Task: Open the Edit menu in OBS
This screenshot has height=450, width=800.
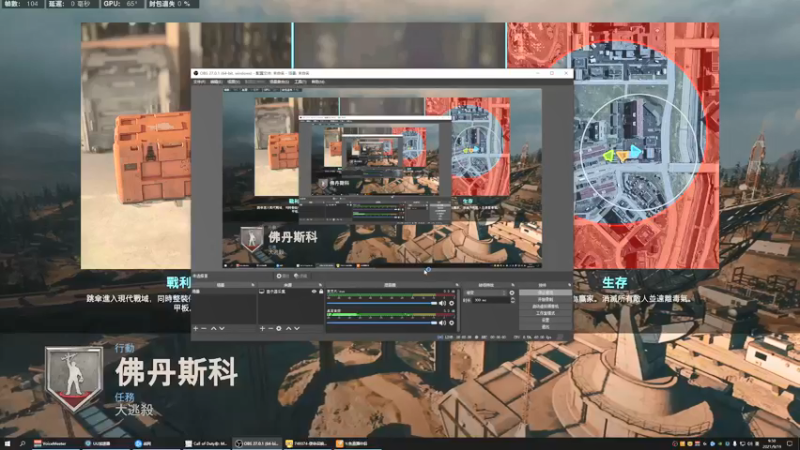Action: [216, 82]
